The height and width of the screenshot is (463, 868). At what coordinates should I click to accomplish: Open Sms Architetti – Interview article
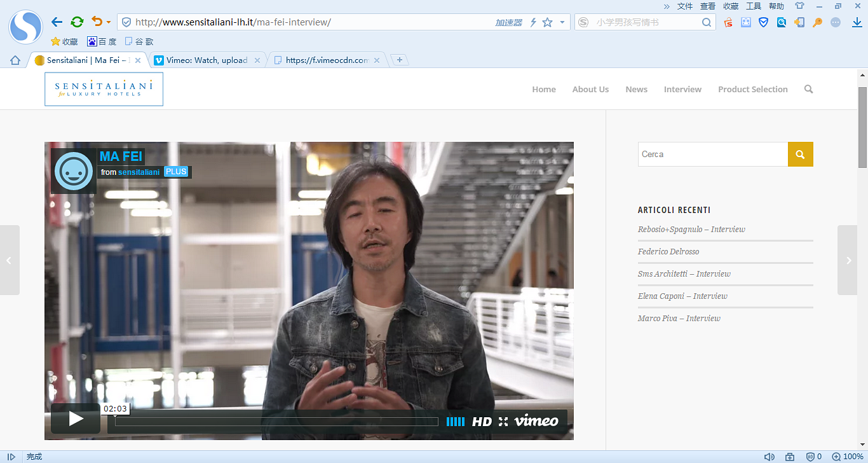tap(684, 274)
